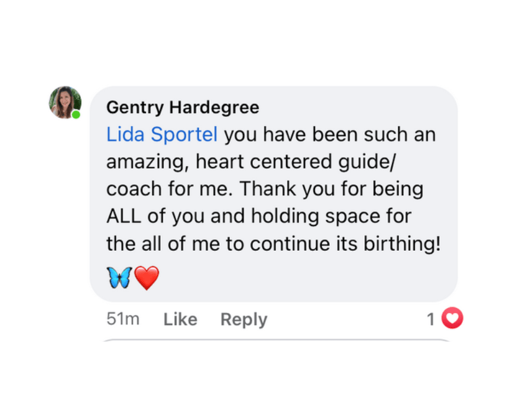This screenshot has height=414, width=532.
Task: Click the blue butterfly emoji
Action: coord(119,277)
